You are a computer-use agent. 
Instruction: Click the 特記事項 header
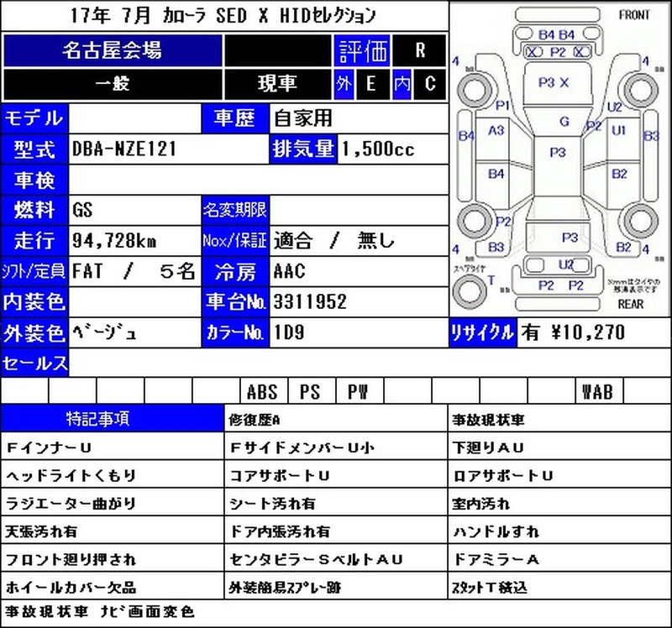pyautogui.click(x=113, y=418)
